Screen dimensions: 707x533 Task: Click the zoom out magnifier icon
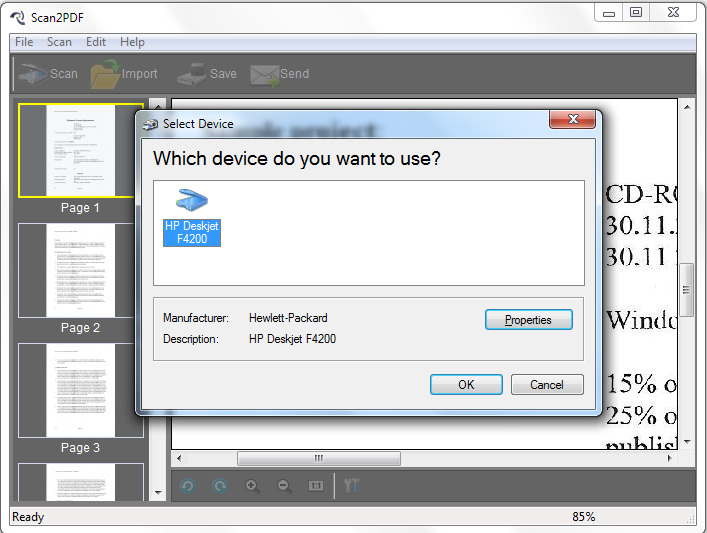[x=284, y=486]
